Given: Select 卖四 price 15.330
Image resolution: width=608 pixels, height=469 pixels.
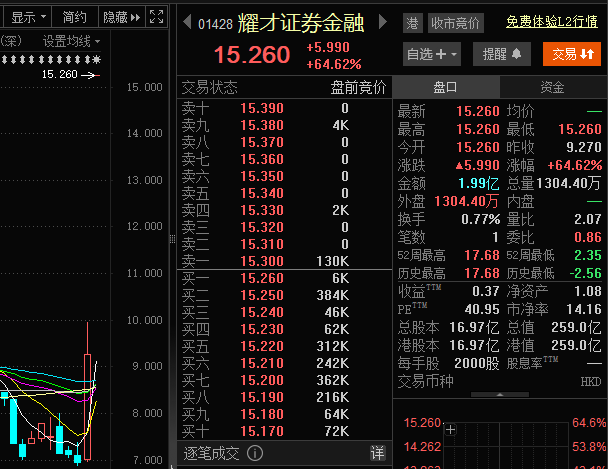Looking at the screenshot, I should coord(262,210).
